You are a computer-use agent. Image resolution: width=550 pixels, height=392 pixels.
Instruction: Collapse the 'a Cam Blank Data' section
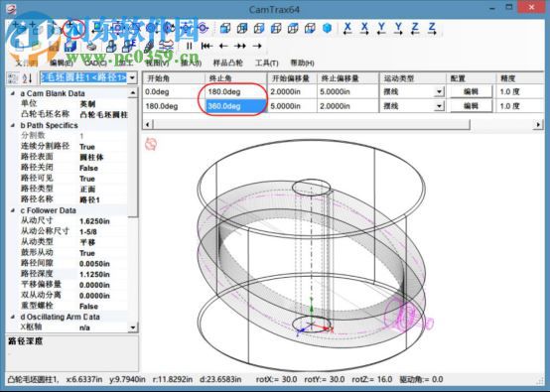[13, 93]
